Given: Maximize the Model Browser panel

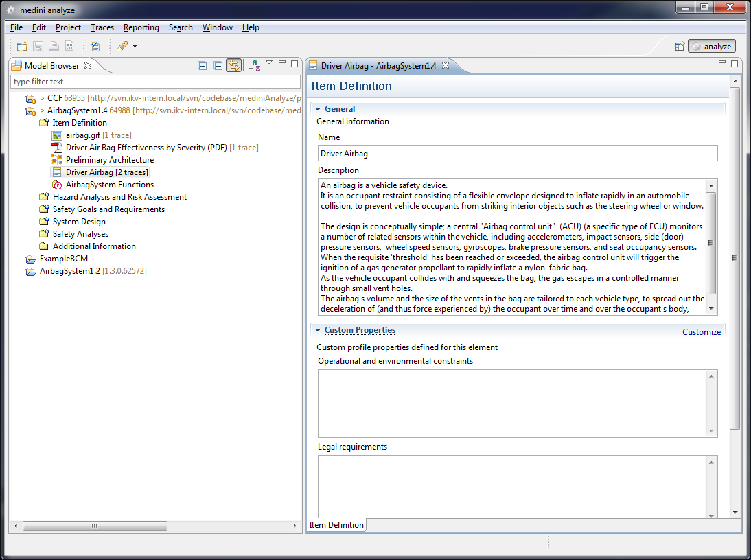Looking at the screenshot, I should [294, 63].
